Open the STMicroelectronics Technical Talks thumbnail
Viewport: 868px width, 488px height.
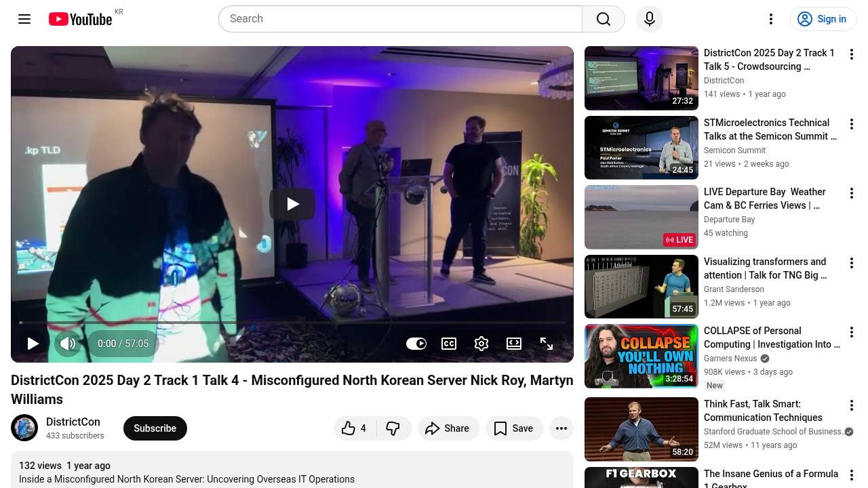[642, 148]
